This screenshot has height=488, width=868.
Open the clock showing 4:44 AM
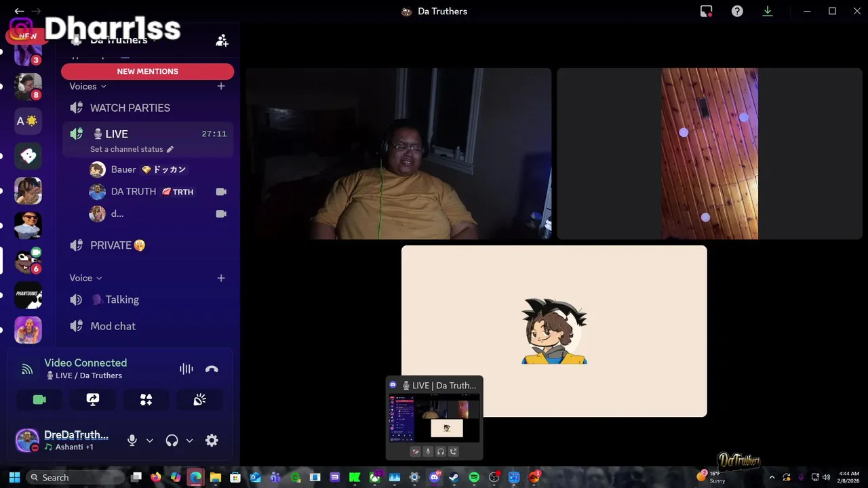(848, 477)
